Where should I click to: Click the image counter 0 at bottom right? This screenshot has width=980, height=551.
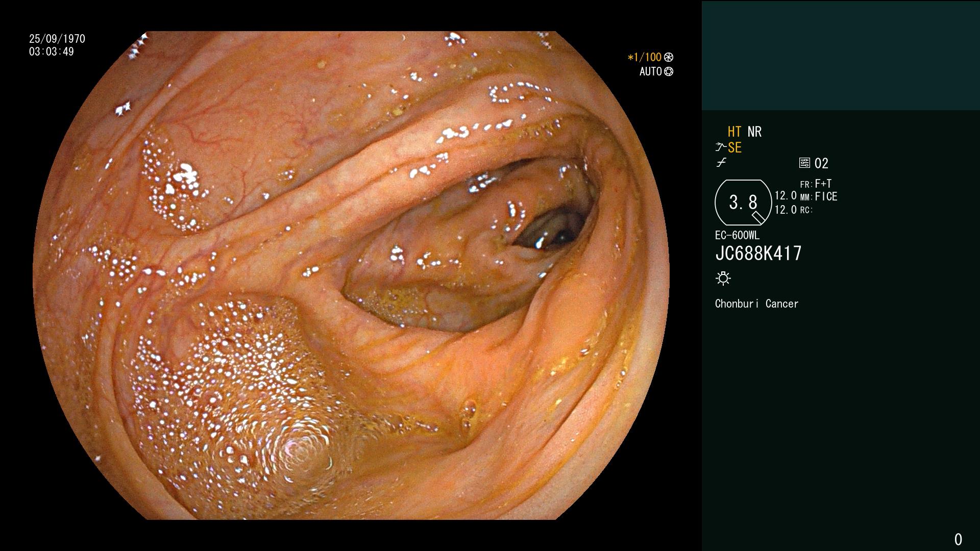[958, 539]
